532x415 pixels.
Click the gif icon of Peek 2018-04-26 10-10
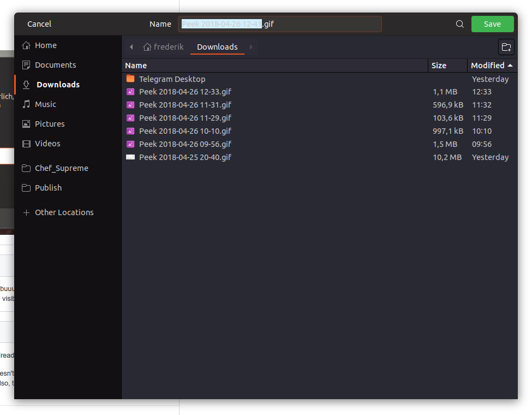pyautogui.click(x=130, y=131)
